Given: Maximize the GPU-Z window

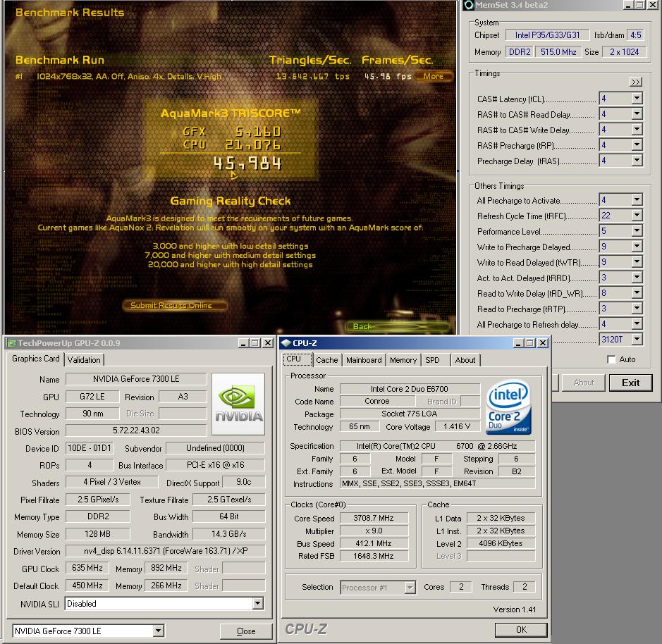Looking at the screenshot, I should coord(255,343).
